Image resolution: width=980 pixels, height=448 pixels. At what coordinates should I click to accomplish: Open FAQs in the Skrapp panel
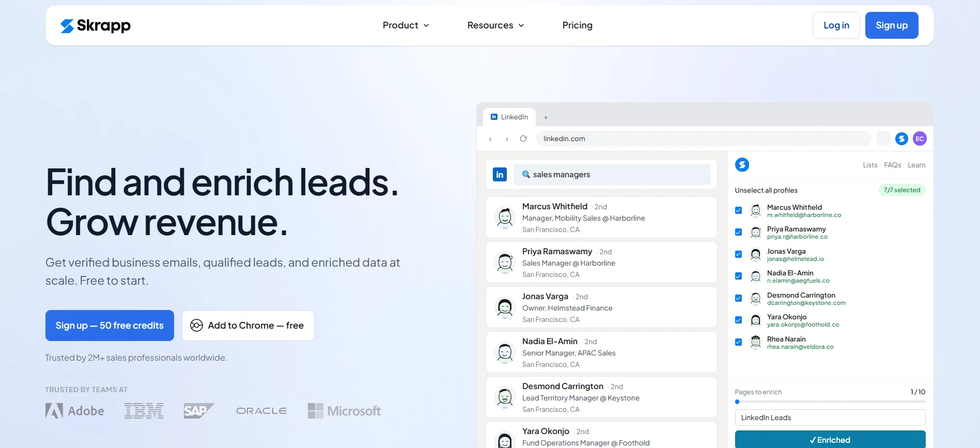[x=893, y=165]
